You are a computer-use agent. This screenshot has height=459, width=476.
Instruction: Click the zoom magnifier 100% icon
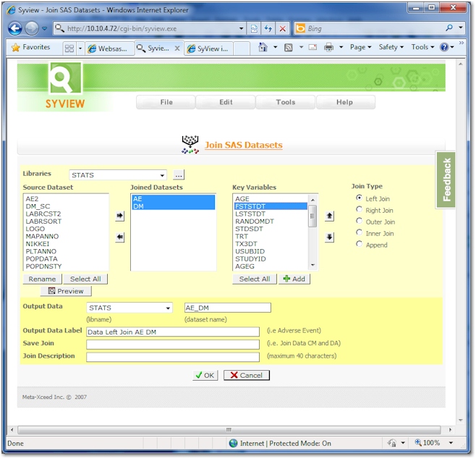pyautogui.click(x=418, y=442)
